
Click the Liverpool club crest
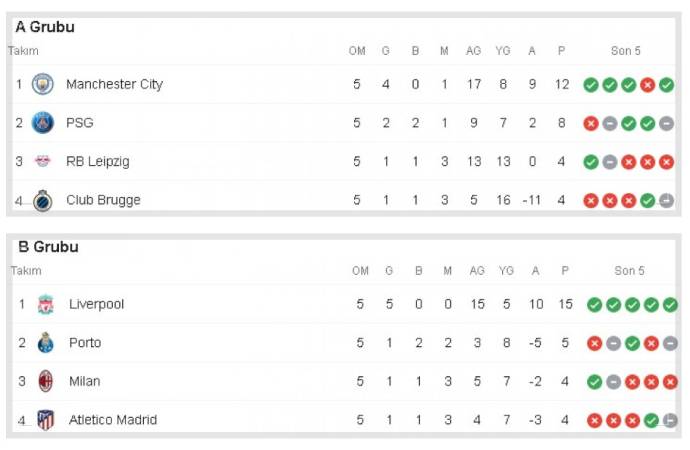(46, 304)
